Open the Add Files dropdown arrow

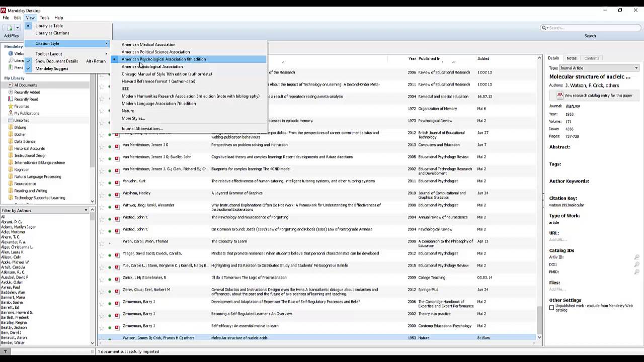[x=18, y=28]
